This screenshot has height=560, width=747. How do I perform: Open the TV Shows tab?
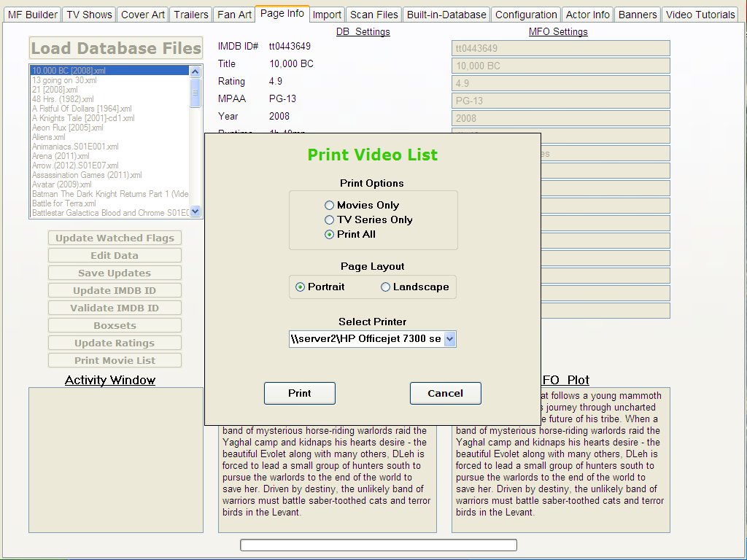[89, 15]
